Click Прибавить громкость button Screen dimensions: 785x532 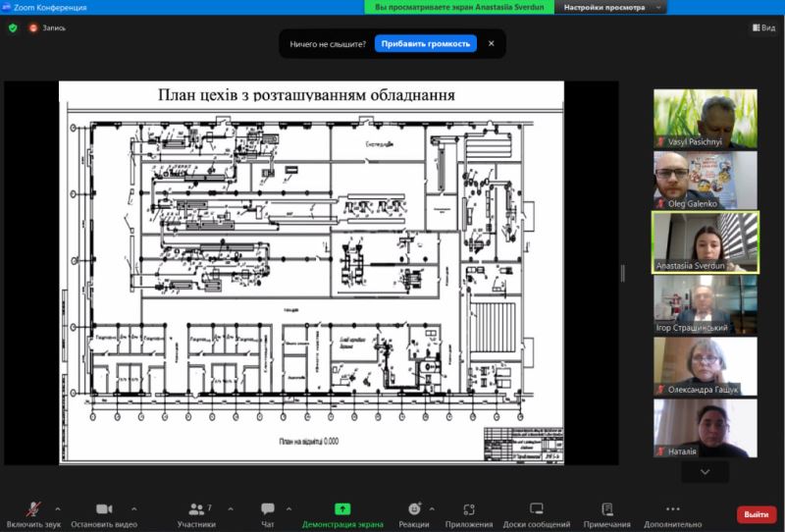pyautogui.click(x=425, y=43)
